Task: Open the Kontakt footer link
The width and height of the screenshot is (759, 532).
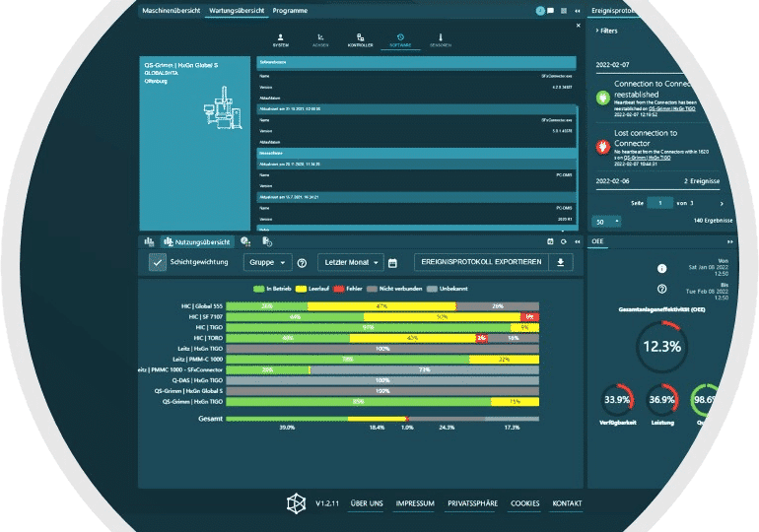Action: click(x=567, y=503)
